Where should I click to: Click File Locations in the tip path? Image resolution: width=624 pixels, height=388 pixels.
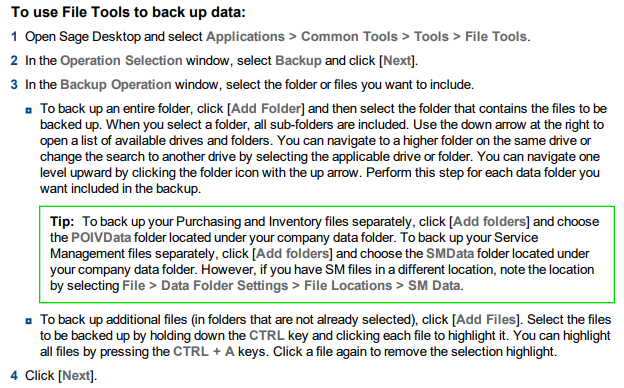[348, 286]
